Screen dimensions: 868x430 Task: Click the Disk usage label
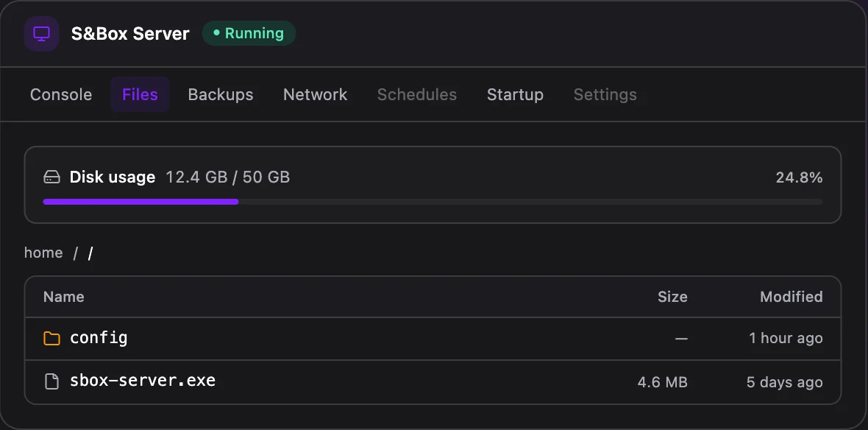point(113,177)
